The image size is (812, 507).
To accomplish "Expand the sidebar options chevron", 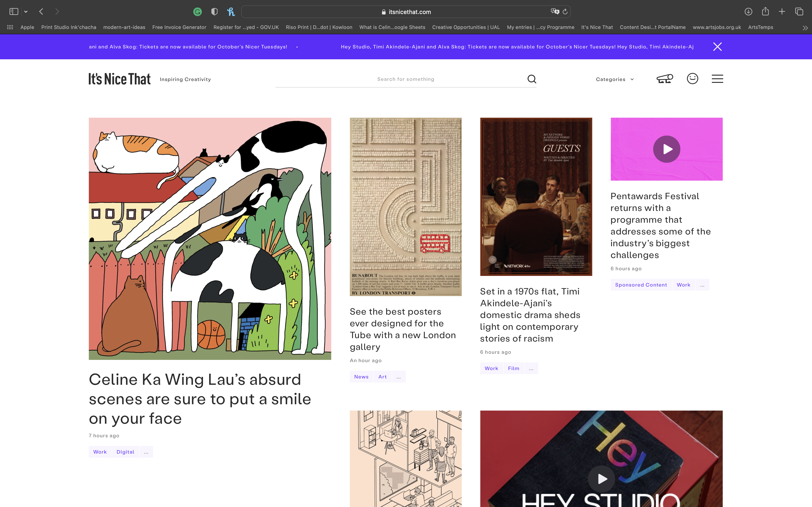I will [x=26, y=12].
